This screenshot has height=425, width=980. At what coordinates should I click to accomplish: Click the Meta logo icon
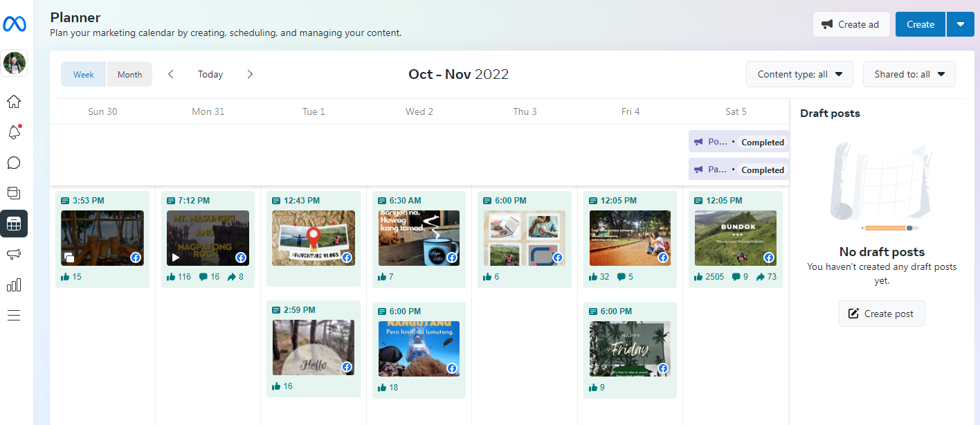pos(14,24)
